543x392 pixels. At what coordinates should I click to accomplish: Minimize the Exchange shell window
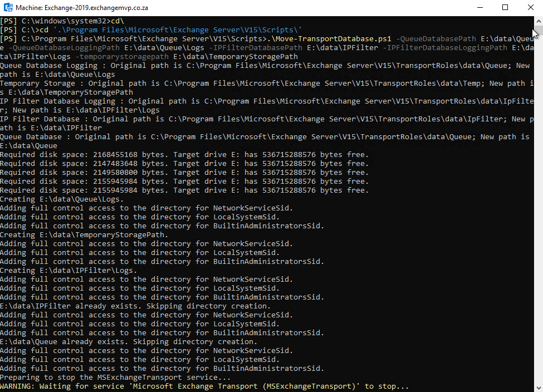[480, 7]
